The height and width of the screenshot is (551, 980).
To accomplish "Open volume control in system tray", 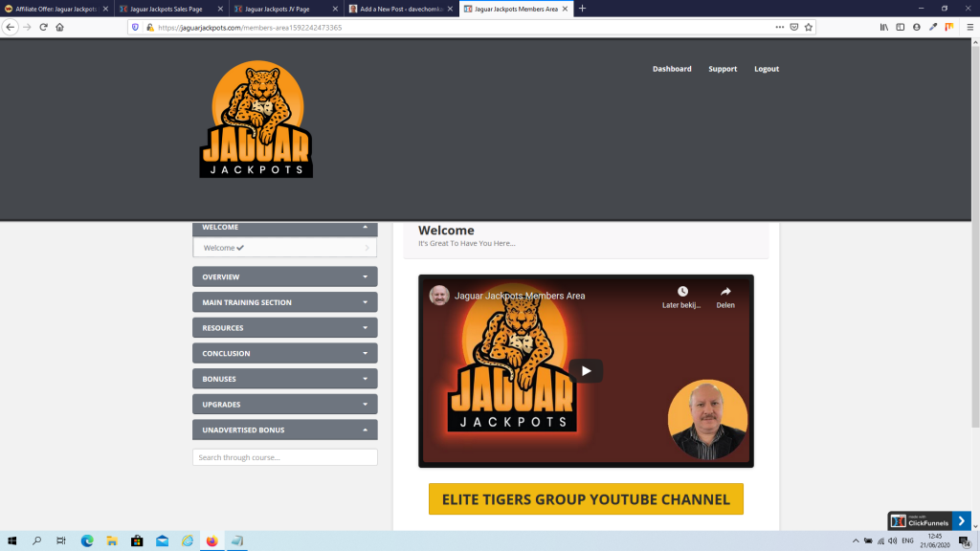I will coord(893,541).
